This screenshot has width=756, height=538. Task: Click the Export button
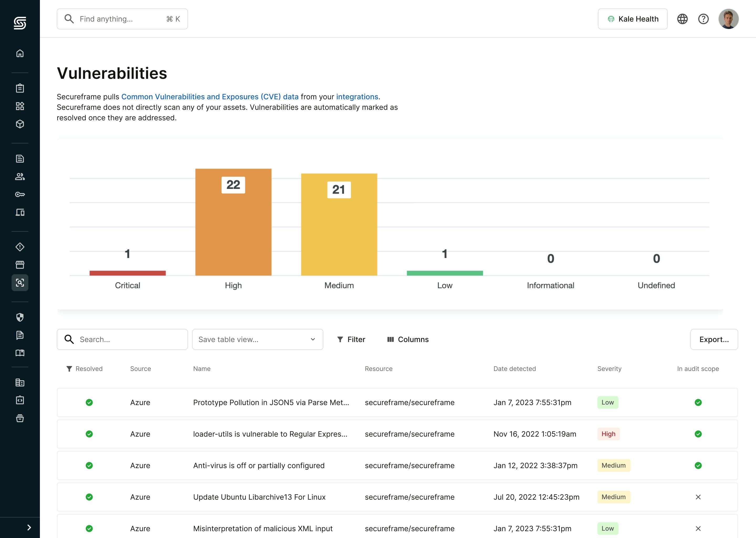714,339
